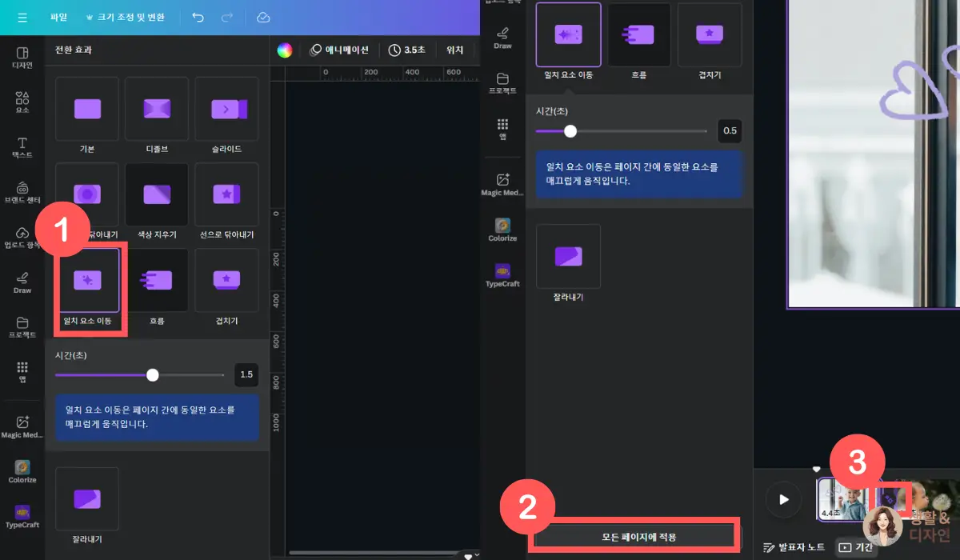Click the undo icon in top toolbar

coord(198,17)
